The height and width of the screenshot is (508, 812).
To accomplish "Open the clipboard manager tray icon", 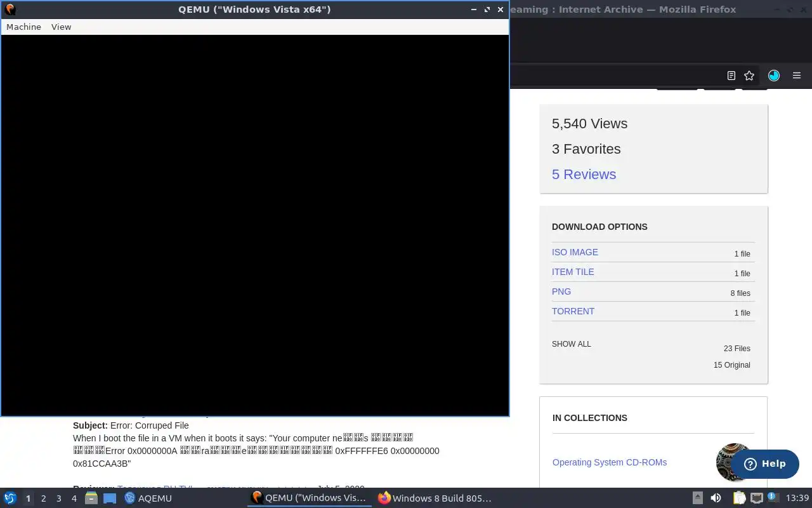I will (x=738, y=498).
